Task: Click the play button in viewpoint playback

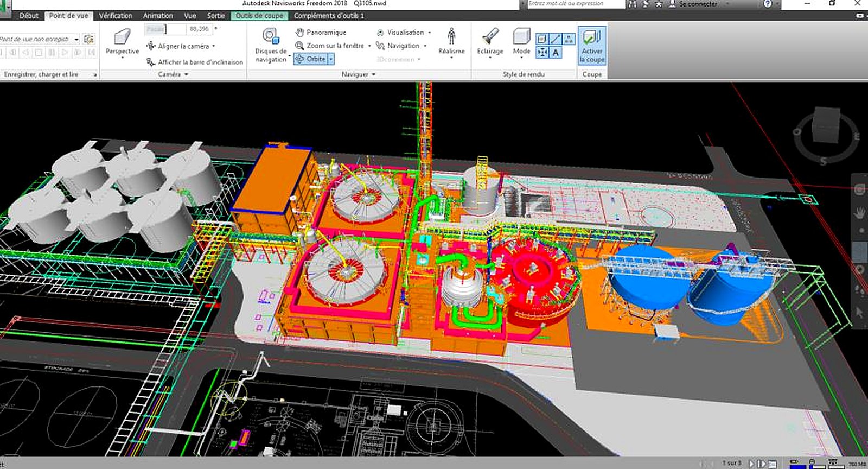Action: 65,53
